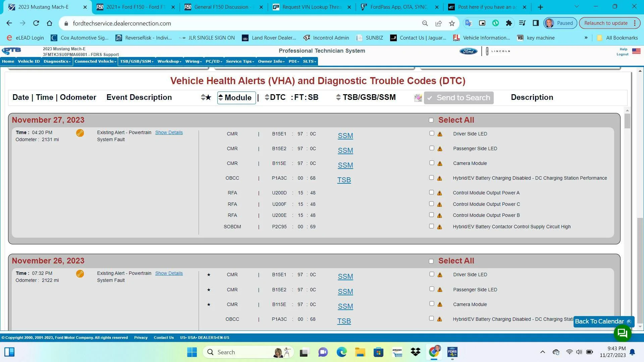This screenshot has width=644, height=362.
Task: Expand the Connected Vehicle dropdown menu
Action: tap(95, 61)
